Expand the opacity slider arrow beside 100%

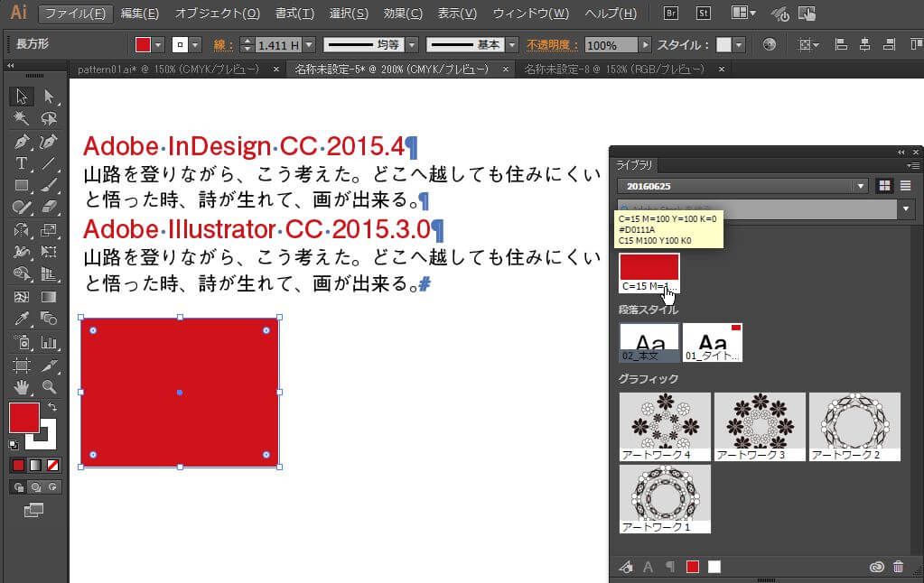point(645,45)
